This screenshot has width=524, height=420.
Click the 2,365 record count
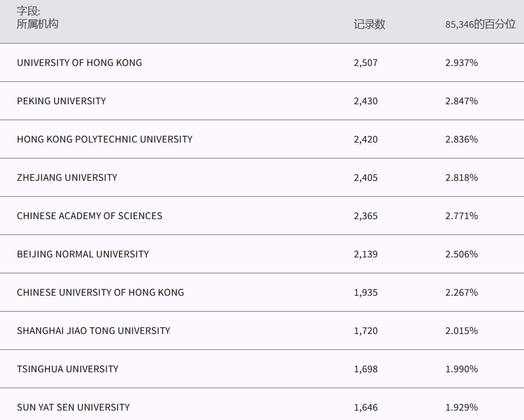(x=366, y=216)
